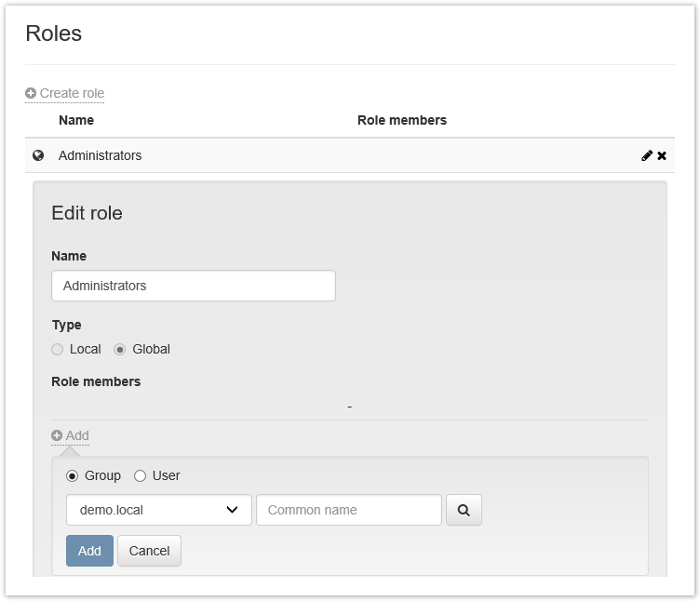The image size is (700, 601).
Task: Click the globe icon beside Administrators
Action: (x=38, y=155)
